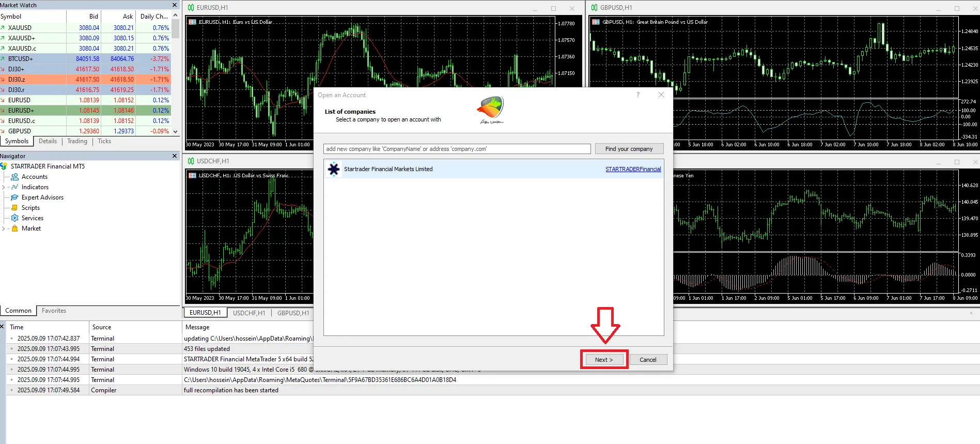
Task: Click the Find your company button
Action: point(629,149)
